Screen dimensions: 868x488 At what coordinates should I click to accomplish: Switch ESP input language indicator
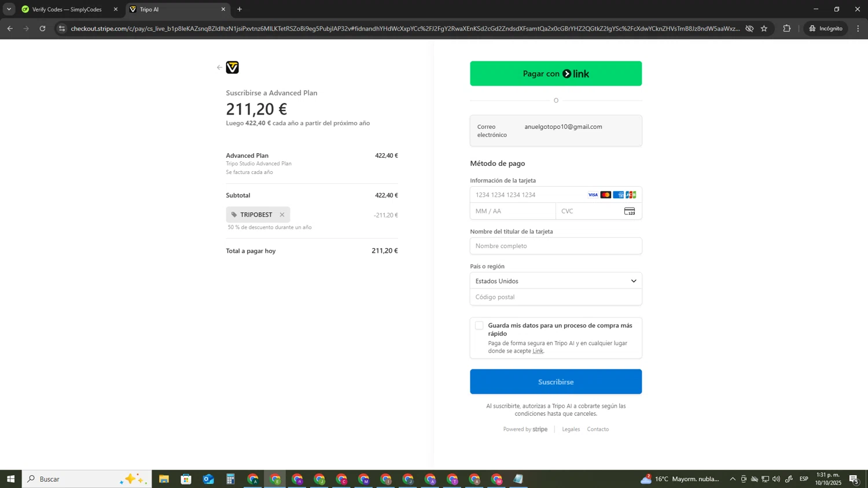(x=804, y=479)
